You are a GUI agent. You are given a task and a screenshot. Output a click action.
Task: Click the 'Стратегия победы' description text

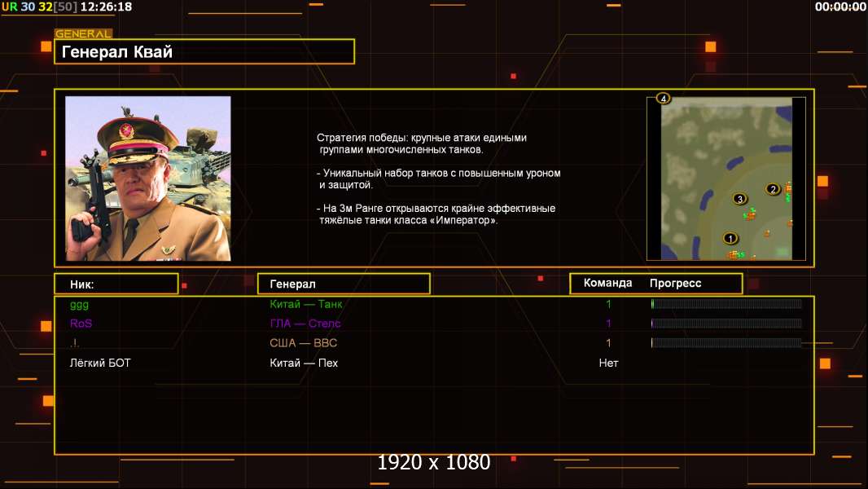tap(422, 143)
